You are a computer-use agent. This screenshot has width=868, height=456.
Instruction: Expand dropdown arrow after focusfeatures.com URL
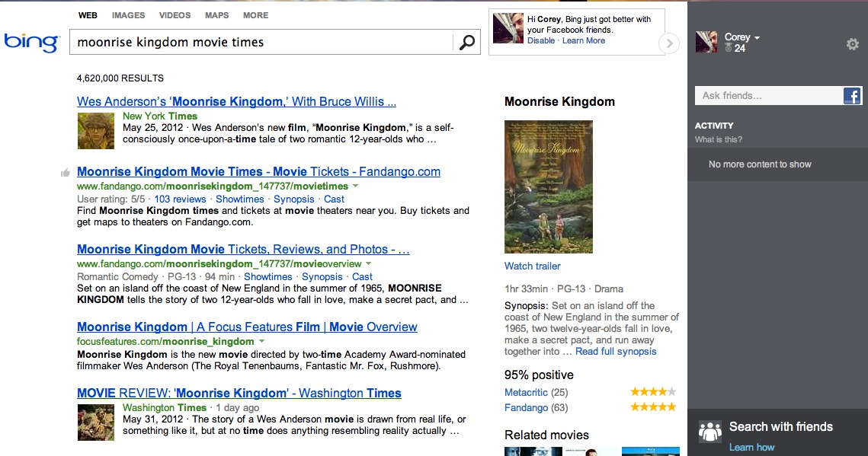point(262,341)
